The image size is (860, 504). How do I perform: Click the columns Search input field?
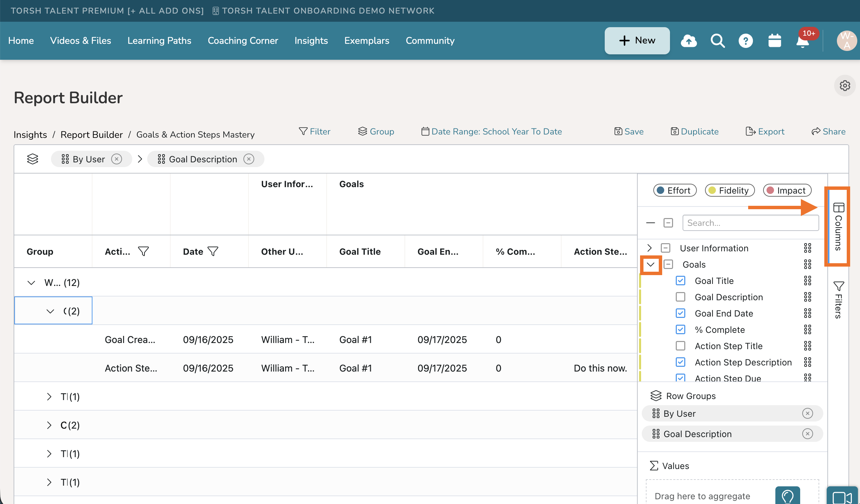click(x=750, y=223)
